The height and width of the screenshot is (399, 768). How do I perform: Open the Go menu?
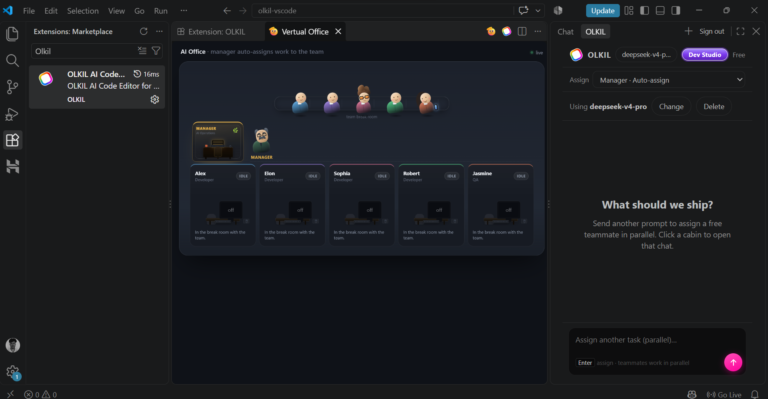point(139,10)
